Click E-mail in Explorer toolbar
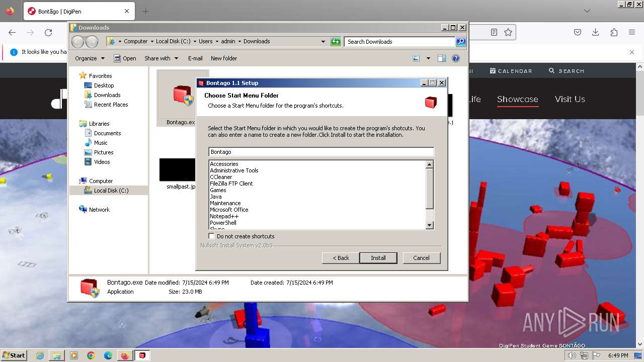This screenshot has width=644, height=362. point(195,58)
